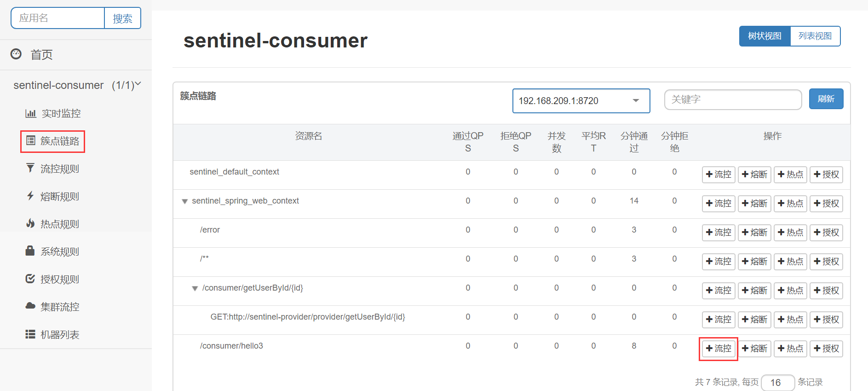Image resolution: width=868 pixels, height=391 pixels.
Task: Add 熔断 rule for GET:http://sentinel-provider row
Action: [754, 320]
